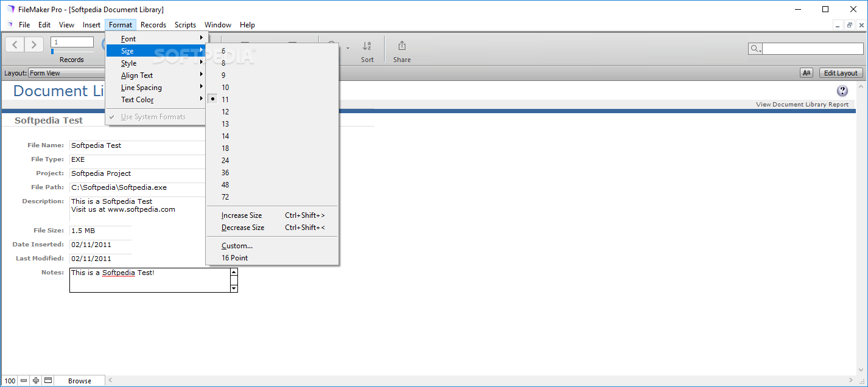Click the Last Modified date field

coord(100,259)
